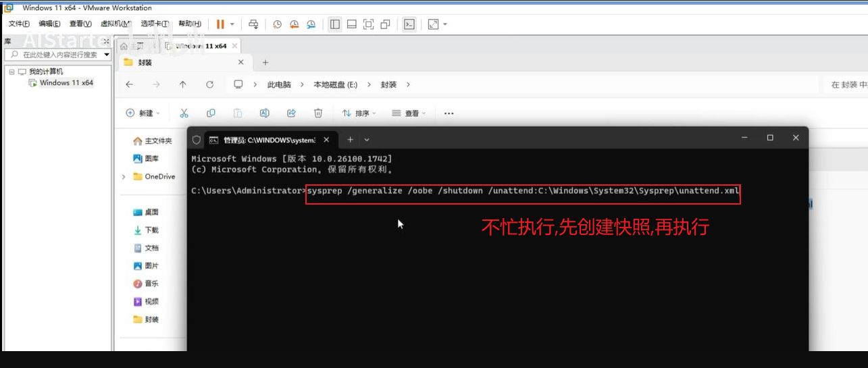Open the snapshot manager icon
The width and height of the screenshot is (868, 368).
pos(311,24)
